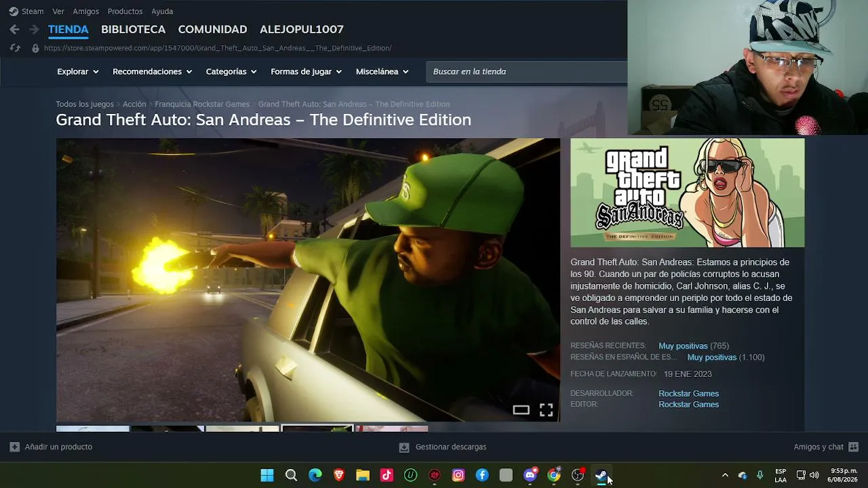Image resolution: width=868 pixels, height=488 pixels.
Task: Switch ESP LAA keyboard language indicator
Action: point(781,475)
